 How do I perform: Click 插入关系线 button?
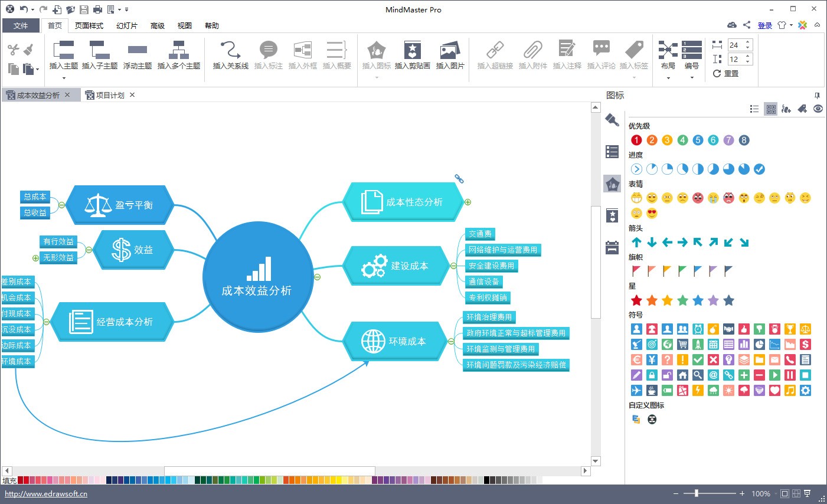tap(231, 55)
